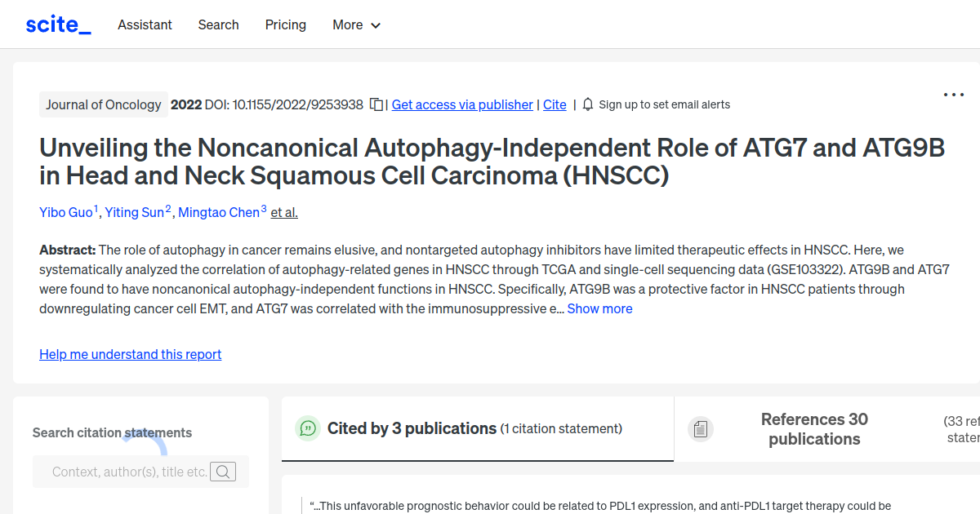Switch to the References 30 publications tab
The height and width of the screenshot is (514, 980).
[813, 428]
